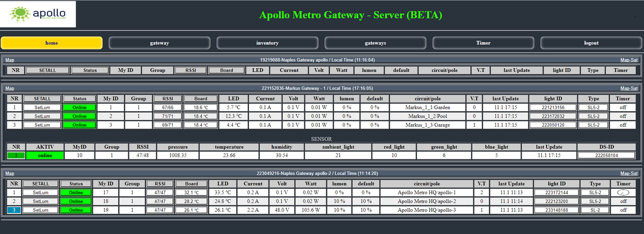Click highlighted blue NR 3 cell in apollo-2 table

pyautogui.click(x=13, y=209)
